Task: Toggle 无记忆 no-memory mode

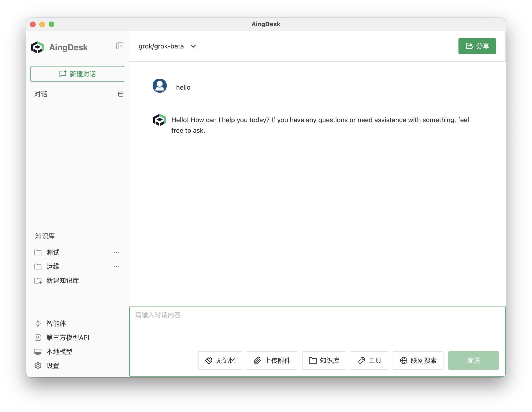Action: [x=220, y=361]
